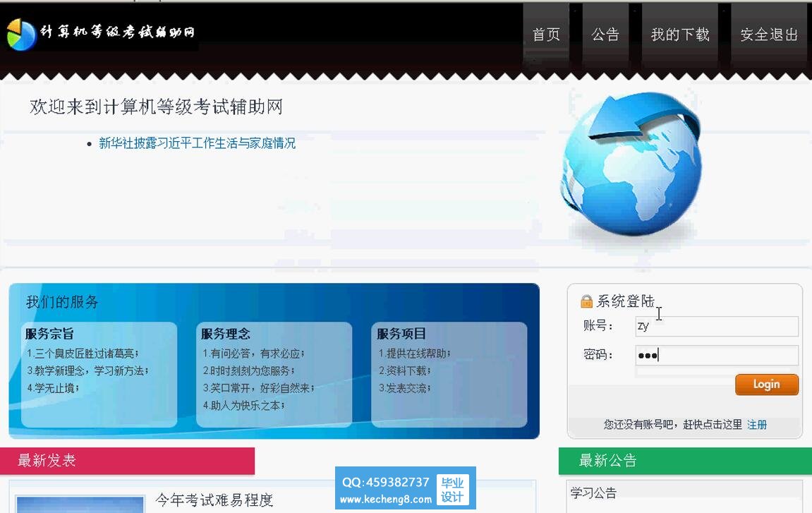This screenshot has width=812, height=513.
Task: Click the text 1.三个臭皮匠胜过诸葛亮
Action: pos(83,354)
